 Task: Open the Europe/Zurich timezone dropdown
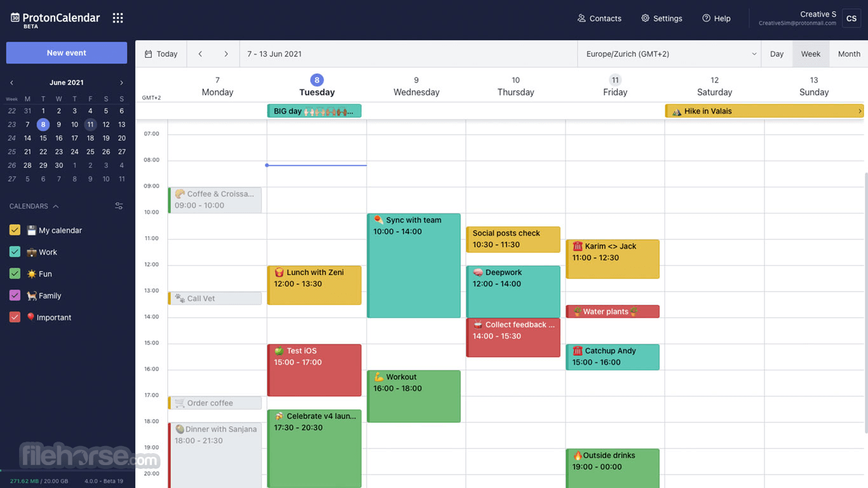click(669, 54)
